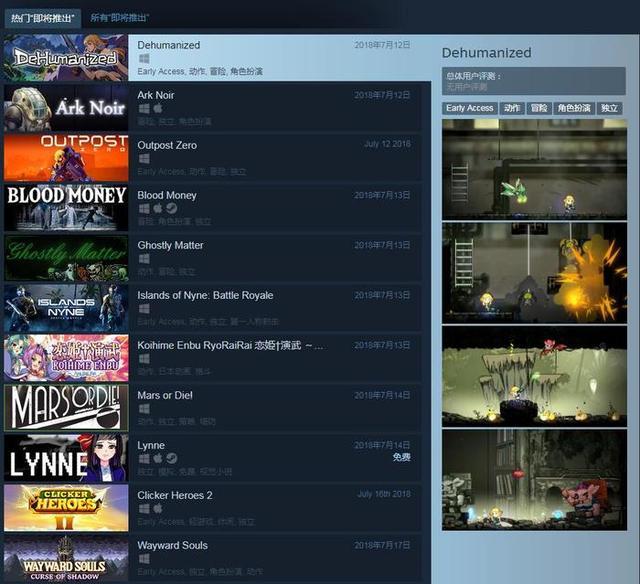This screenshot has height=584, width=640.
Task: Click the Windows icon in the Mars or Die! row
Action: (x=144, y=409)
